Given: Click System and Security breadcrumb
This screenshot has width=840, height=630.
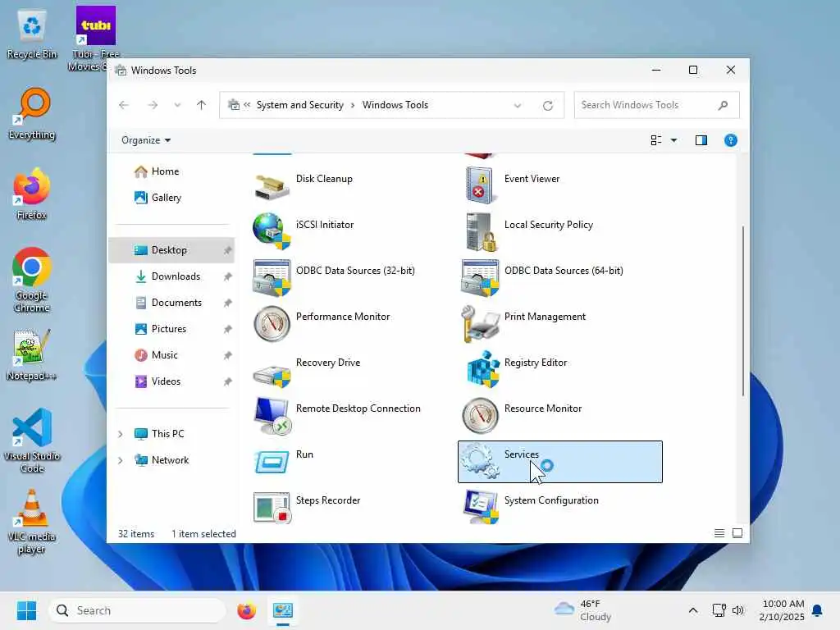Looking at the screenshot, I should coord(299,105).
